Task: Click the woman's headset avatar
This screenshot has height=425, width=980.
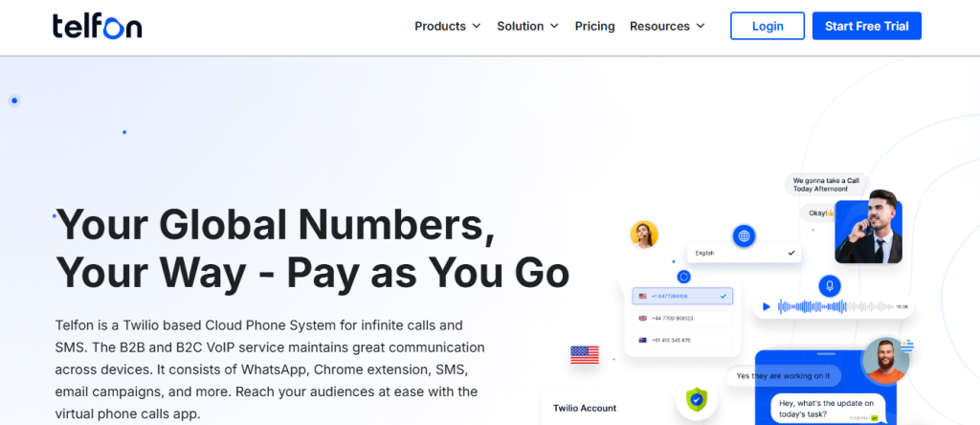Action: tap(644, 235)
